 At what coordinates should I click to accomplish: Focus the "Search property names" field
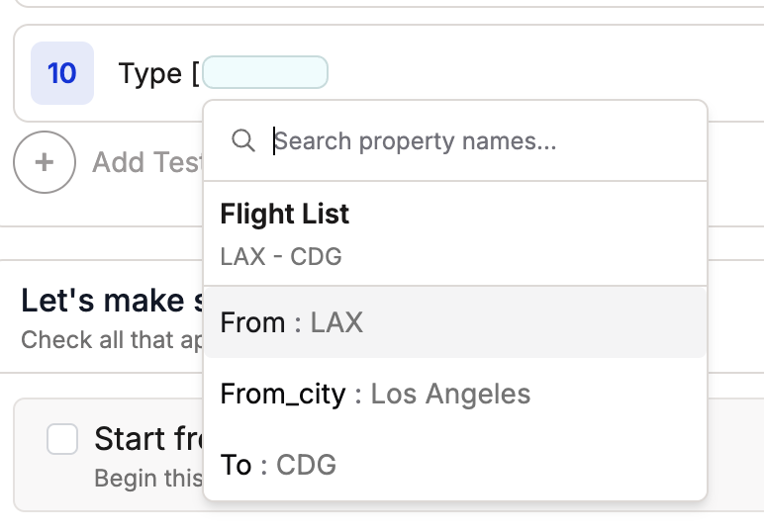475,141
